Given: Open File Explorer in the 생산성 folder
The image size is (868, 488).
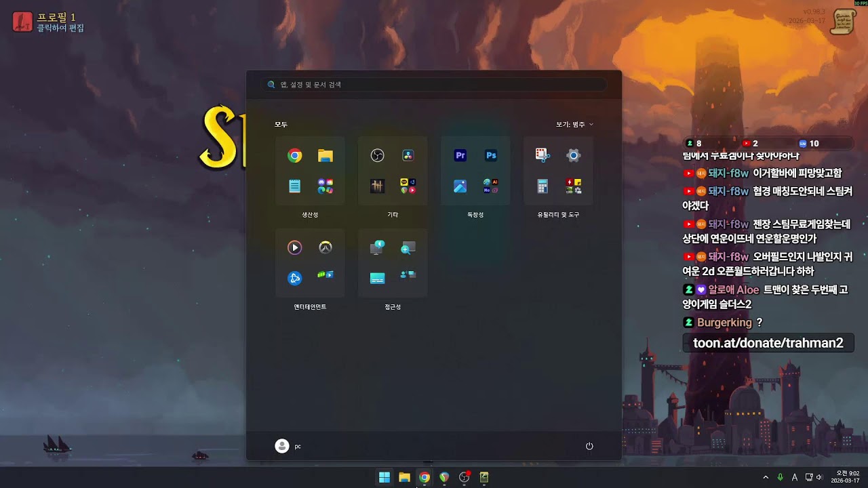Looking at the screenshot, I should tap(325, 156).
